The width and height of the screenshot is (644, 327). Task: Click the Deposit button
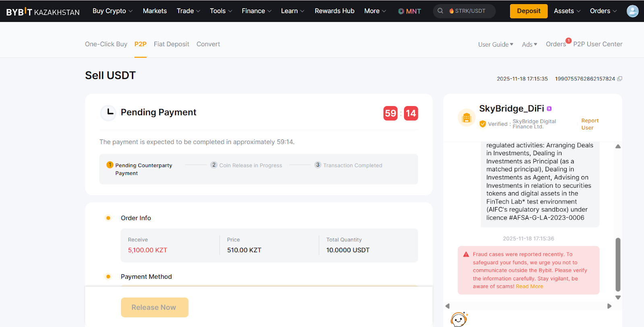(528, 11)
